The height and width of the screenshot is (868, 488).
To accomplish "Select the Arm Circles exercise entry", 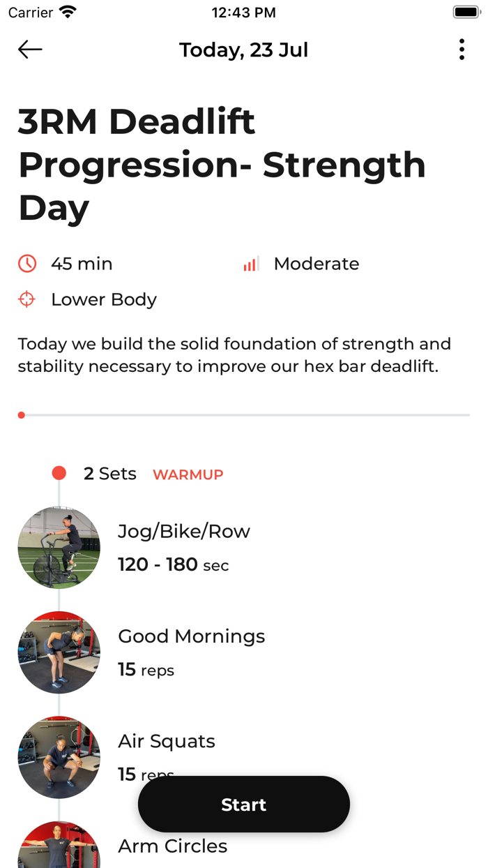I will point(172,846).
